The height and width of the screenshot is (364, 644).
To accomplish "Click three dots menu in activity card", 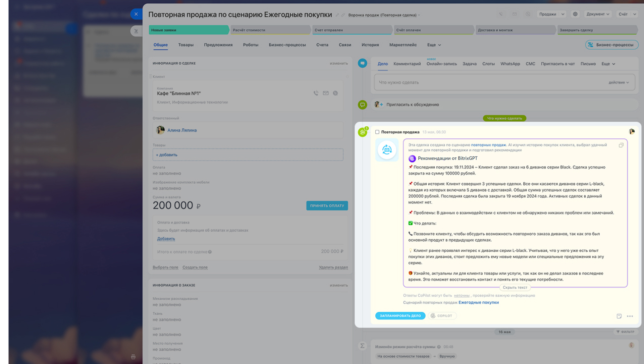I will pos(630,316).
